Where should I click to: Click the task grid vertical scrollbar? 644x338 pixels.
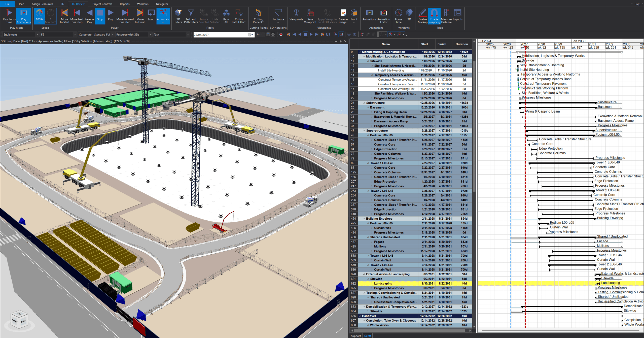(x=474, y=126)
